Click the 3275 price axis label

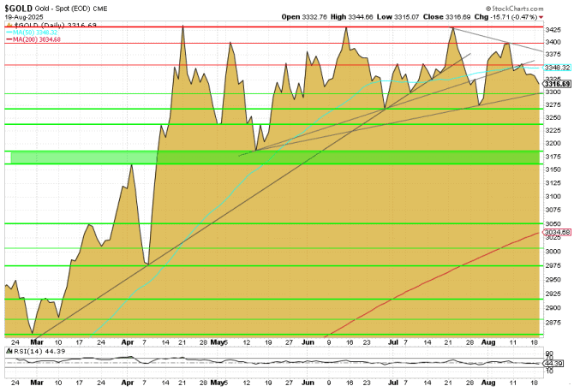tap(553, 105)
